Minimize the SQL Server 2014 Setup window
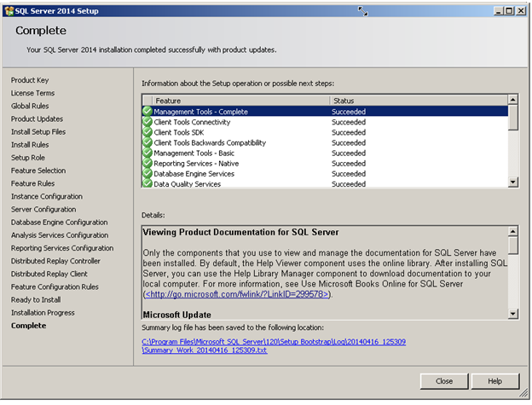 (499, 11)
